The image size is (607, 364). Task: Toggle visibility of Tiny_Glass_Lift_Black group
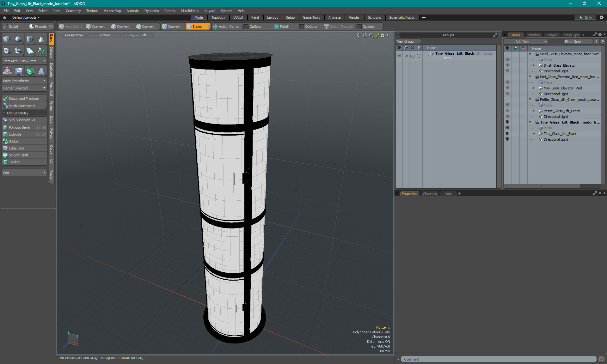(x=399, y=56)
